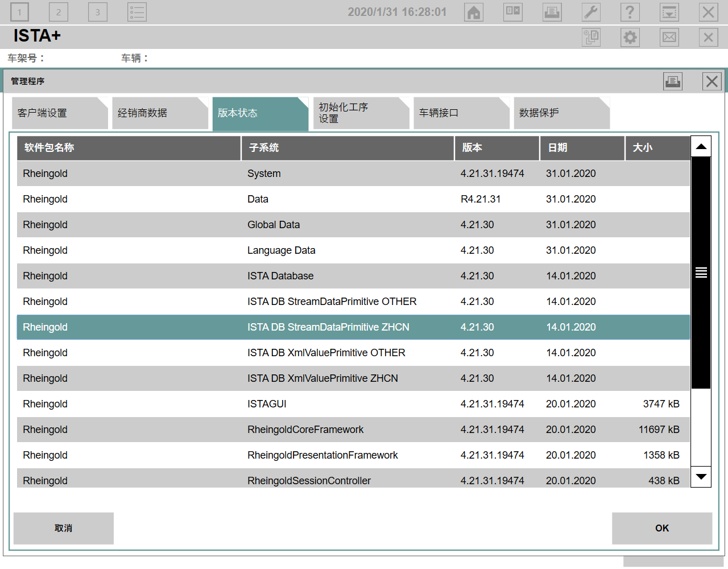
Task: Click the date 20.01.2020 in the ISTAGUI row
Action: point(571,404)
